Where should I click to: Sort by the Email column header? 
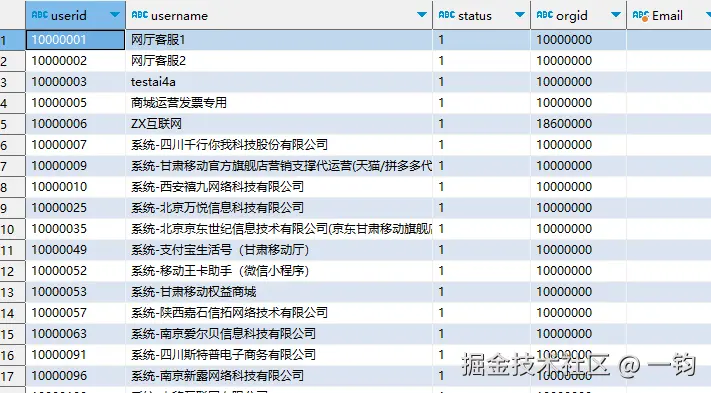point(667,15)
